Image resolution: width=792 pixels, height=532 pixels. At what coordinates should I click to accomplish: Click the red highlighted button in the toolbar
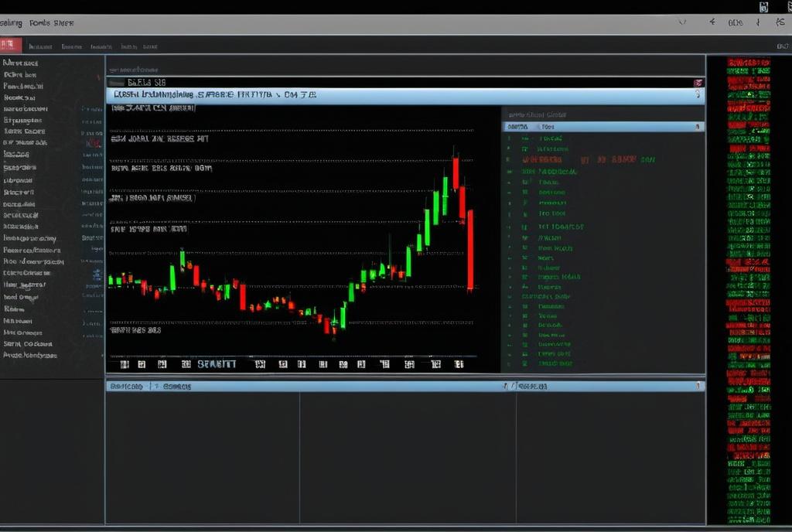pos(11,46)
